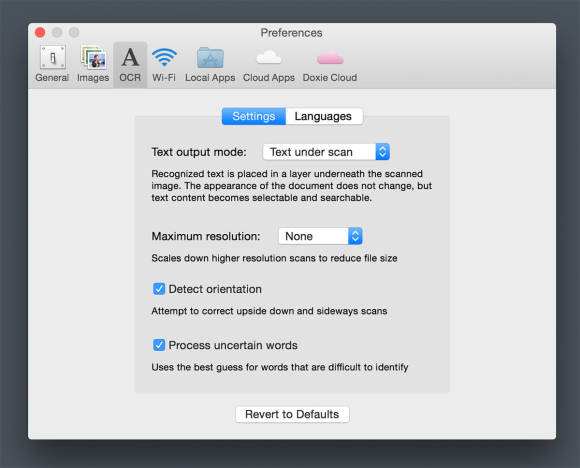Viewport: 580px width, 468px height.
Task: Click the Revert to Defaults button
Action: tap(292, 414)
